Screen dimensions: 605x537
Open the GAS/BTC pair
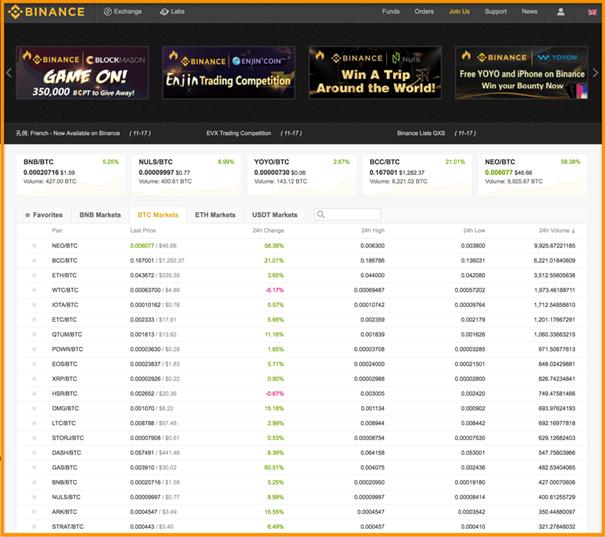point(64,467)
